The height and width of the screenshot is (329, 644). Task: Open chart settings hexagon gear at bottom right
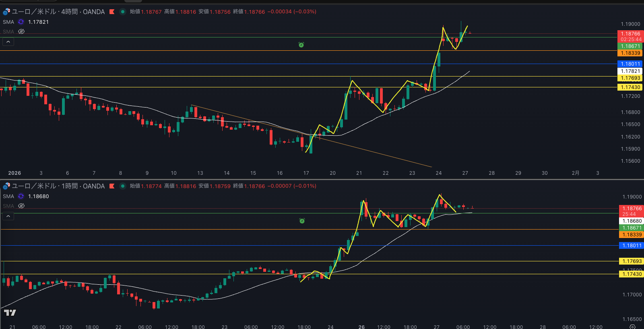pos(632,327)
